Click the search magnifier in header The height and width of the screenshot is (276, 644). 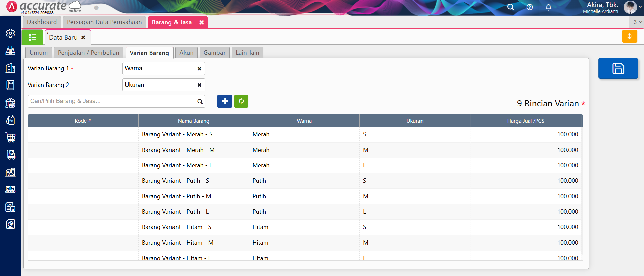510,7
